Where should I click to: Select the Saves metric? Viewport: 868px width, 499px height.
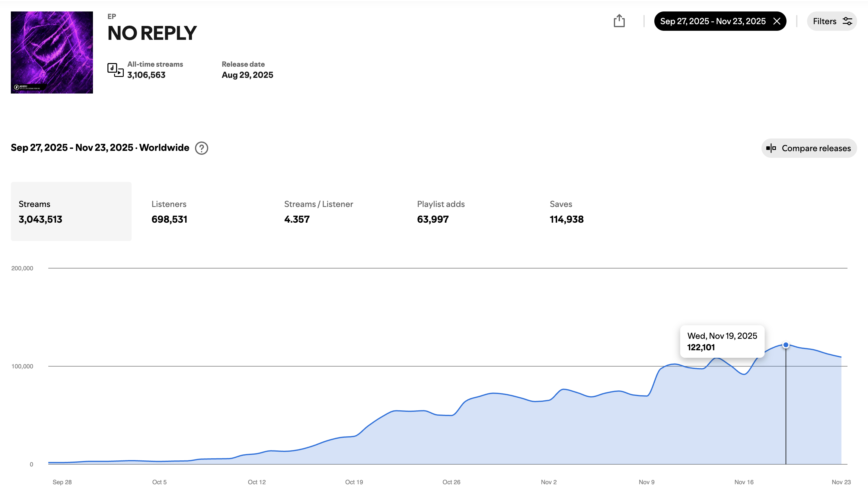(x=567, y=211)
